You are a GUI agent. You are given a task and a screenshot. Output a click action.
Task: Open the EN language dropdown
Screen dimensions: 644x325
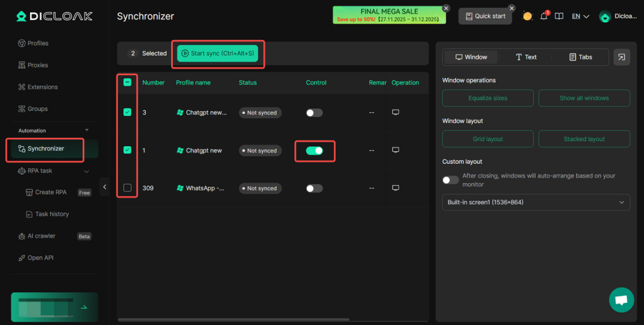click(580, 16)
